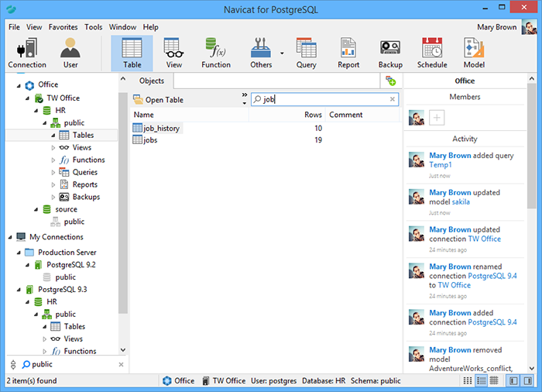Switch to detail grid view in the status bar

point(494,381)
